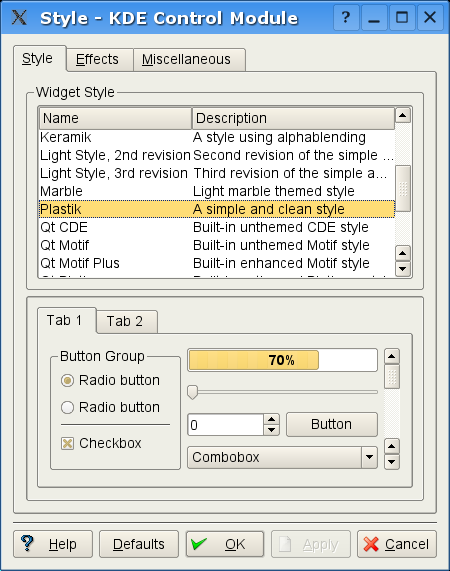Viewport: 450px width, 571px height.
Task: Select Light Style, 3rd revision
Action: pos(217,173)
